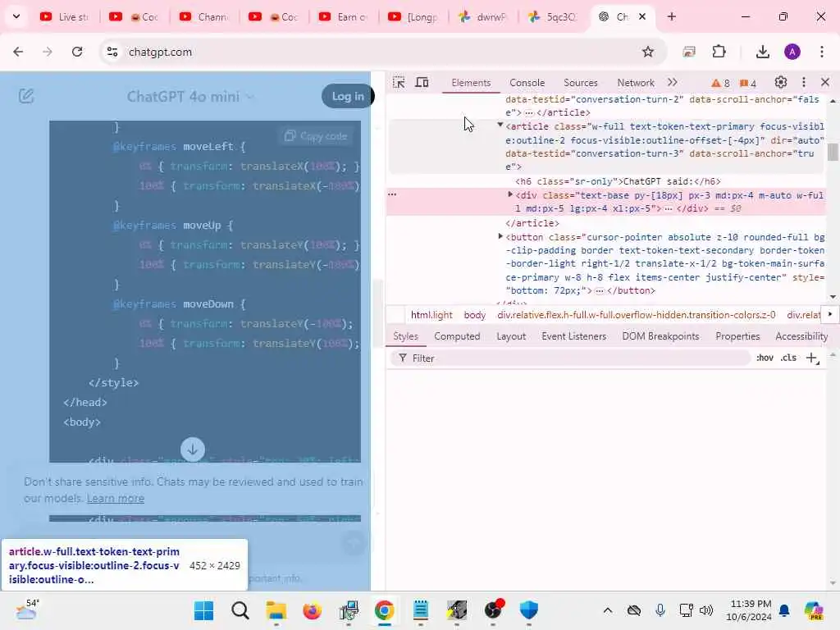840x630 pixels.
Task: Click the scroll-to-bottom arrow button
Action: [192, 449]
